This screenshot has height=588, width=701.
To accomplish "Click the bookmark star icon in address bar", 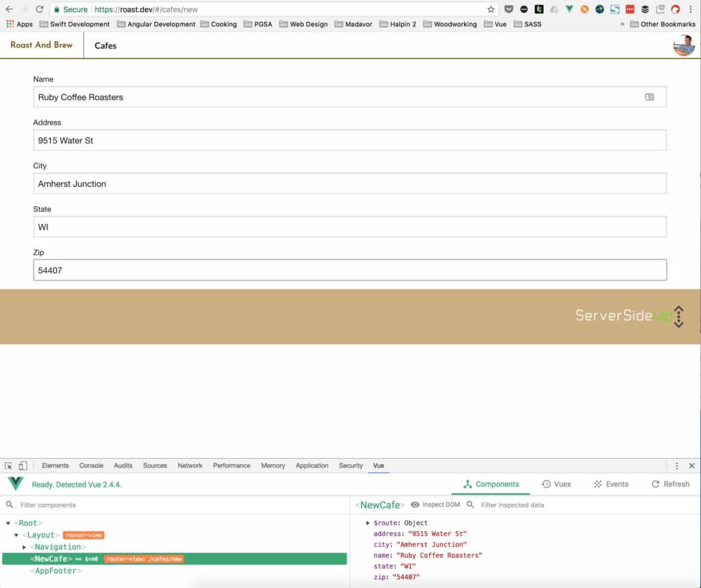I will [490, 10].
